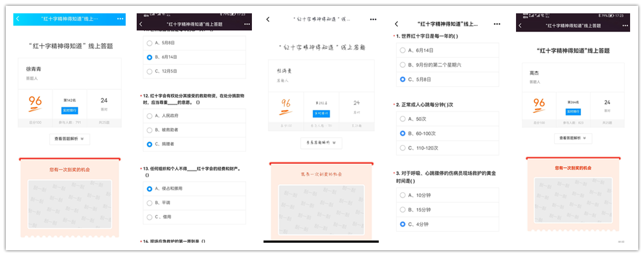This screenshot has width=644, height=256.
Task: Expand 查看答题解析 under 高杰's score
Action: (x=573, y=138)
